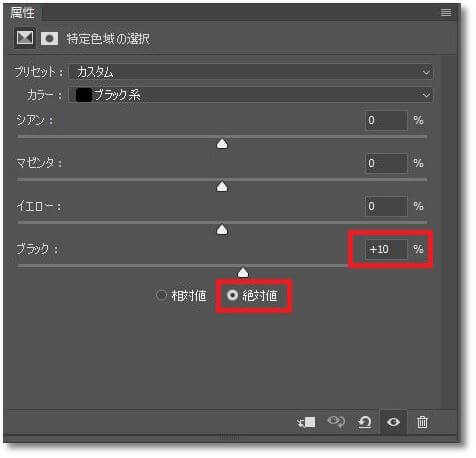Click the ブラック +10 value field
The height and width of the screenshot is (458, 476).
click(x=386, y=249)
